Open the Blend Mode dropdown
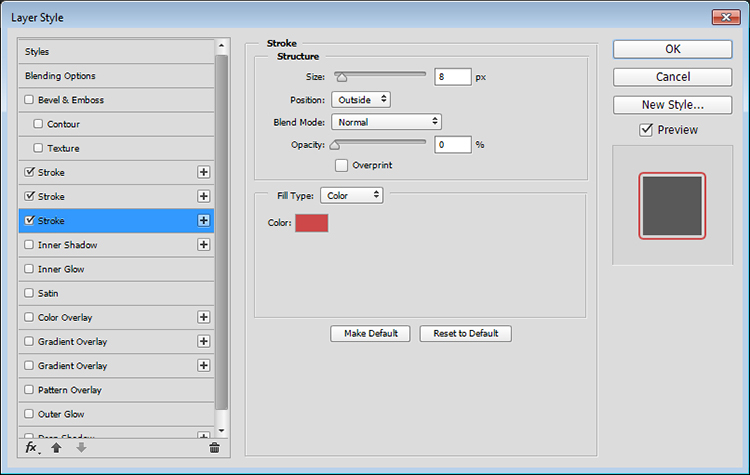The height and width of the screenshot is (475, 750). (386, 121)
